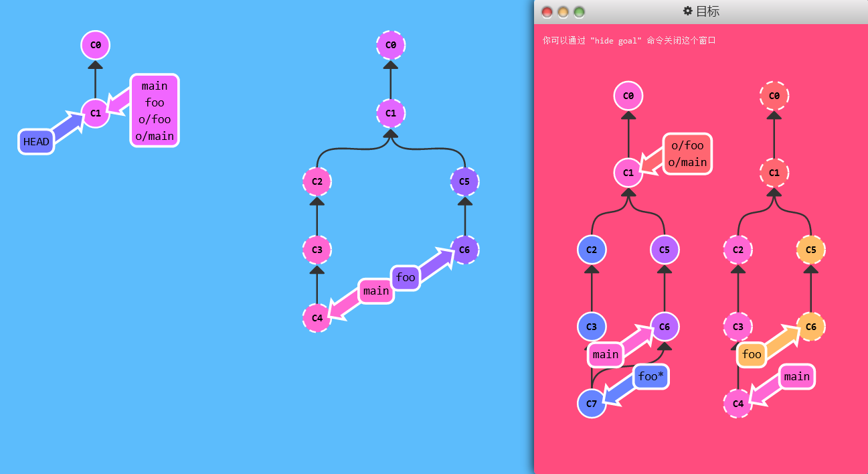Click the purple foo label in blue area
The height and width of the screenshot is (474, 868).
[x=406, y=277]
